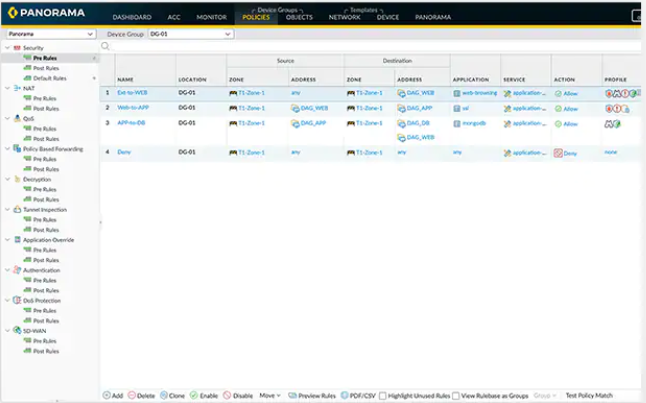Open the MONITOR tab
The image size is (646, 403).
[211, 17]
